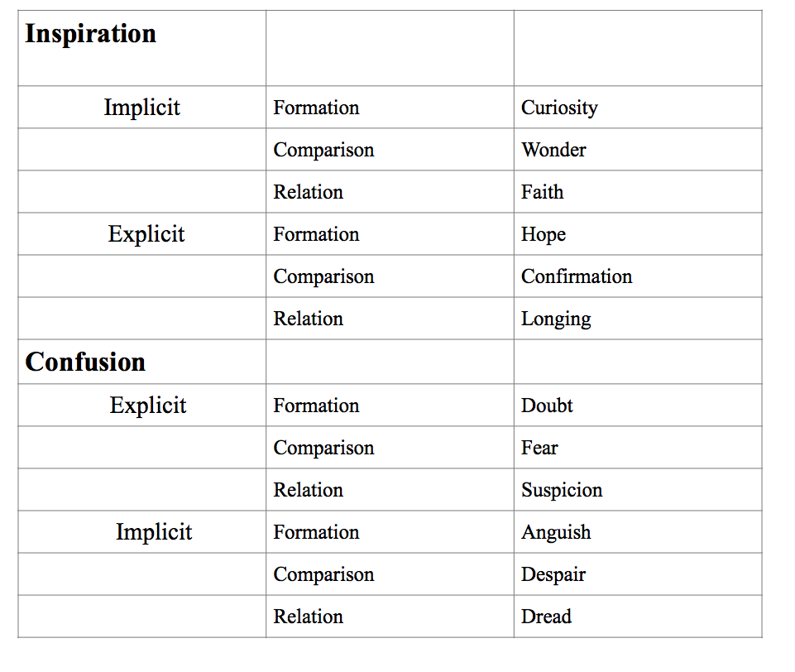This screenshot has width=795, height=672.
Task: Click Relation cell beside Dread
Action: click(390, 617)
